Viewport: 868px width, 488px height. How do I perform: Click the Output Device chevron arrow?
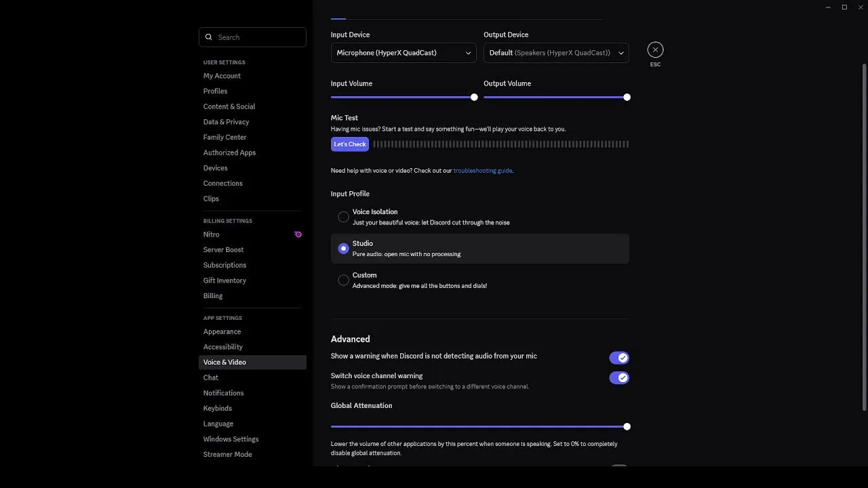tap(620, 53)
